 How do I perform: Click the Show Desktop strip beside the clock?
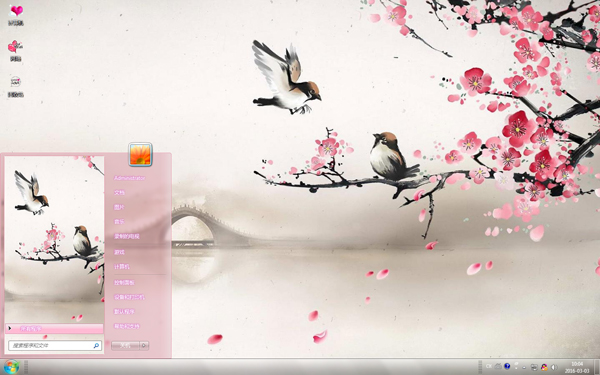(597, 367)
